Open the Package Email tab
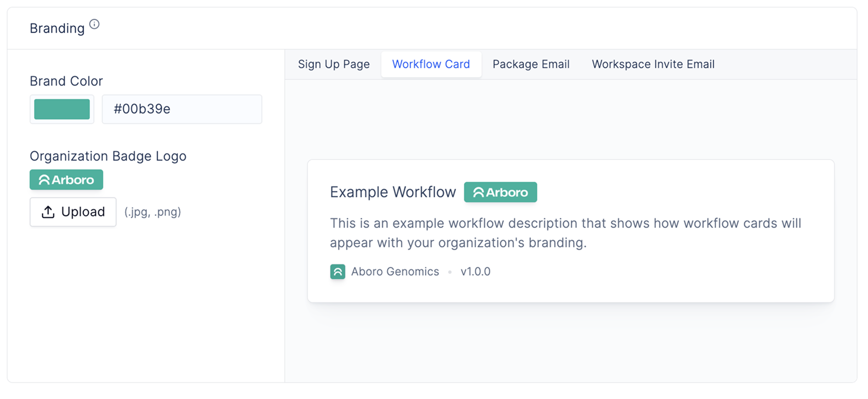The width and height of the screenshot is (868, 399). [531, 64]
